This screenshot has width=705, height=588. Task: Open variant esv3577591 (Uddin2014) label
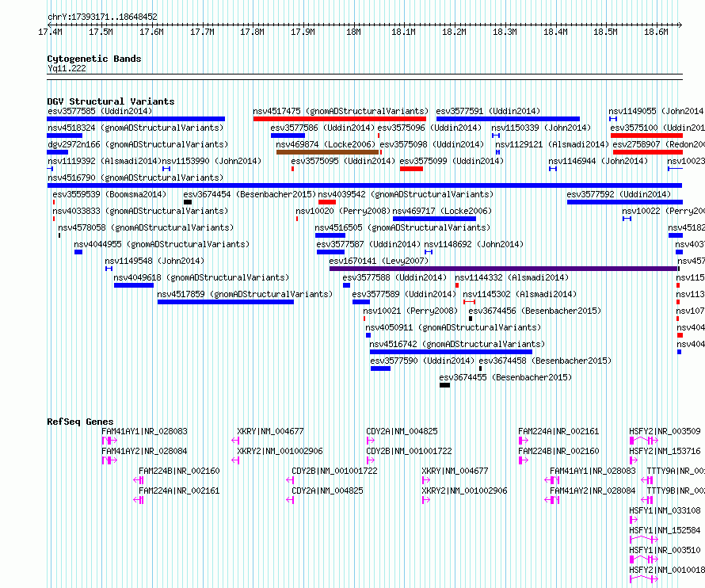(x=488, y=111)
